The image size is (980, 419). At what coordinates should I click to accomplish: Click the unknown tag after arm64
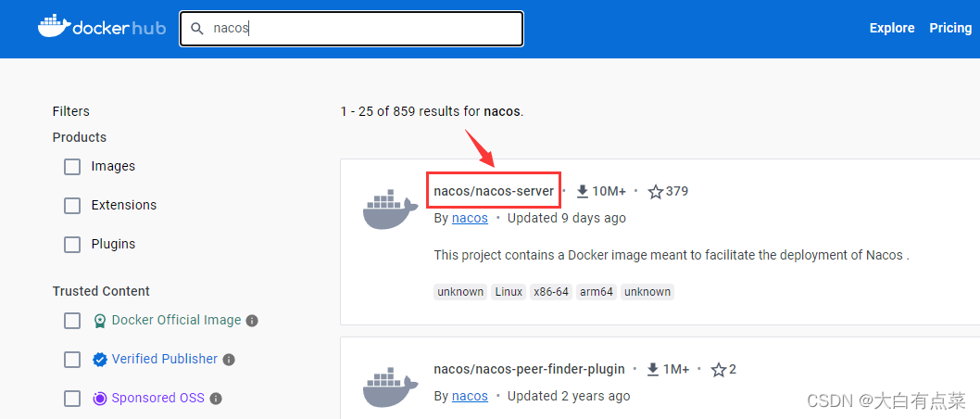tap(647, 292)
